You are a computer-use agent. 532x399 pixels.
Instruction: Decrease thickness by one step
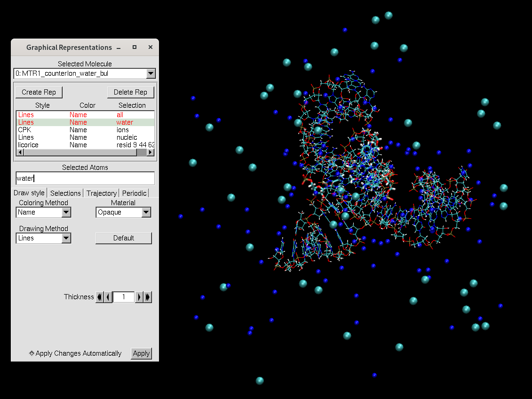point(108,297)
